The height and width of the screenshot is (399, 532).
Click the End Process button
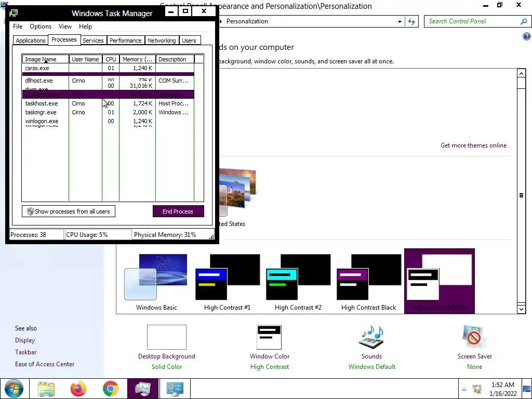point(178,211)
